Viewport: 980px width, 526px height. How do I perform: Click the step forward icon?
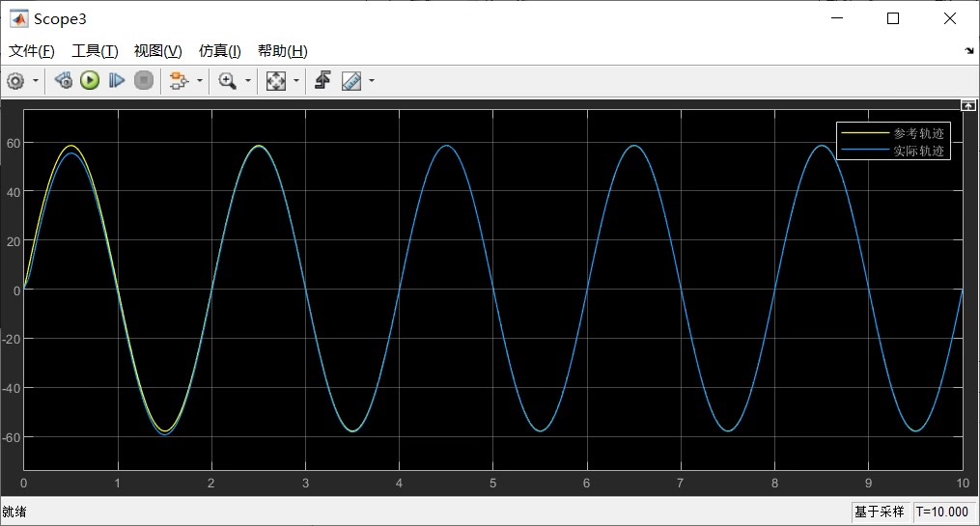click(117, 80)
